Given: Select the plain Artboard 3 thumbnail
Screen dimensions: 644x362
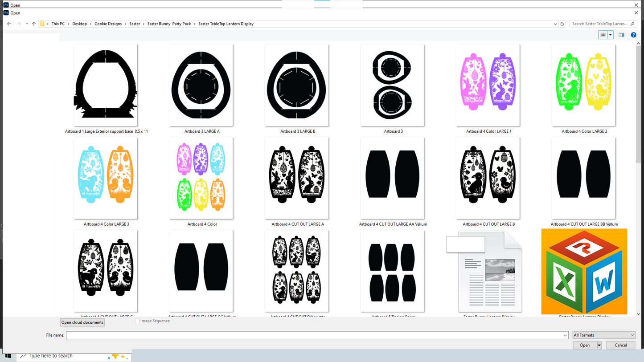Looking at the screenshot, I should 393,85.
